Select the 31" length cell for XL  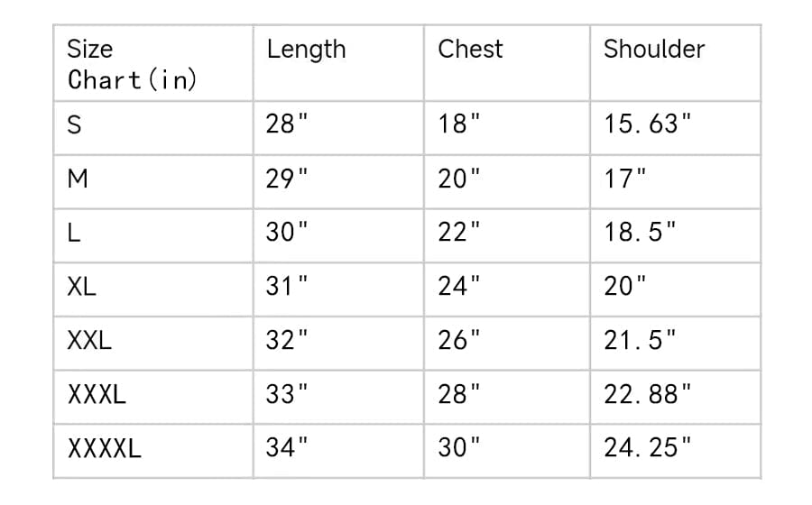(288, 288)
